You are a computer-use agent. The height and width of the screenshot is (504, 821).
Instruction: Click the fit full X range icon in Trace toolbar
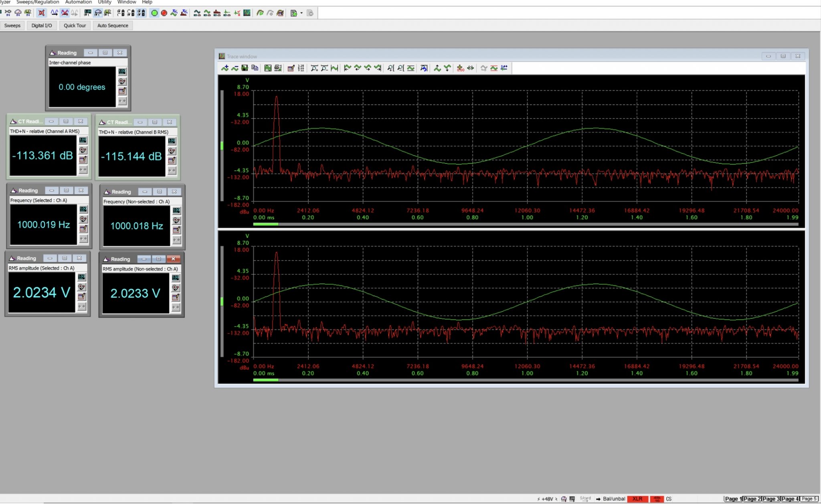(x=334, y=68)
